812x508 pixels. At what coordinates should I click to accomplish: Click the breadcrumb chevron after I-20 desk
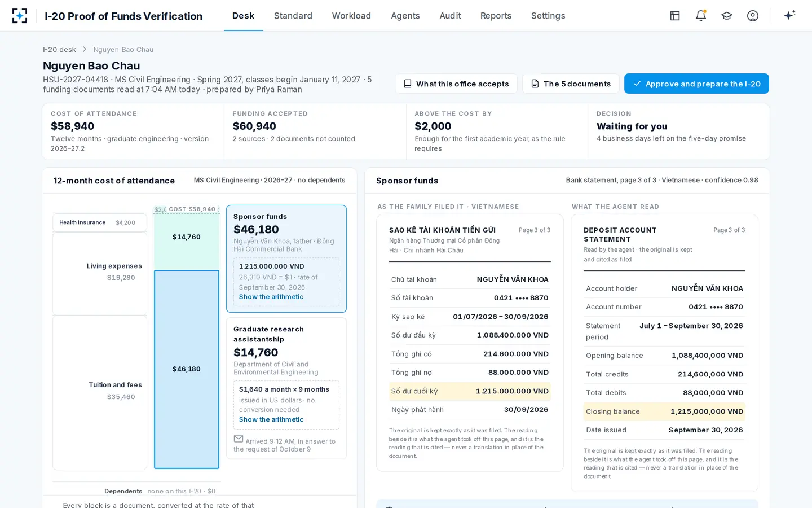click(85, 50)
